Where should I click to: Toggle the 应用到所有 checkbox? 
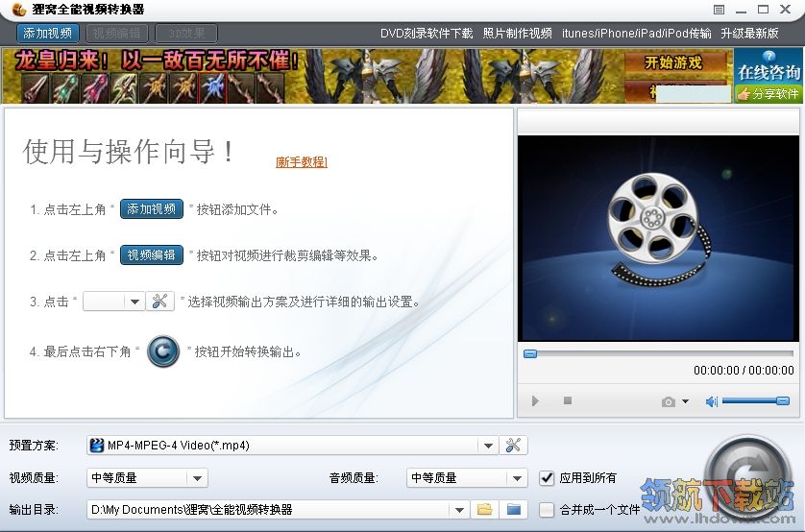(547, 478)
